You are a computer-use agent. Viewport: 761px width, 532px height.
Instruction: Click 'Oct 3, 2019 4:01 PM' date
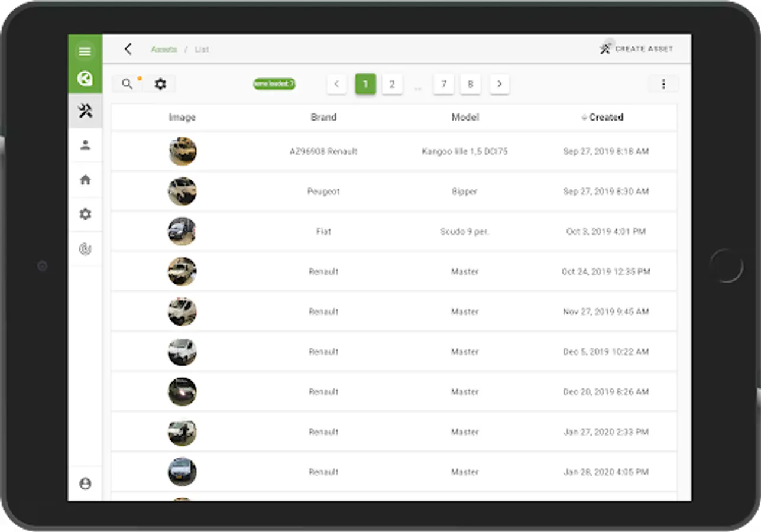(x=606, y=232)
